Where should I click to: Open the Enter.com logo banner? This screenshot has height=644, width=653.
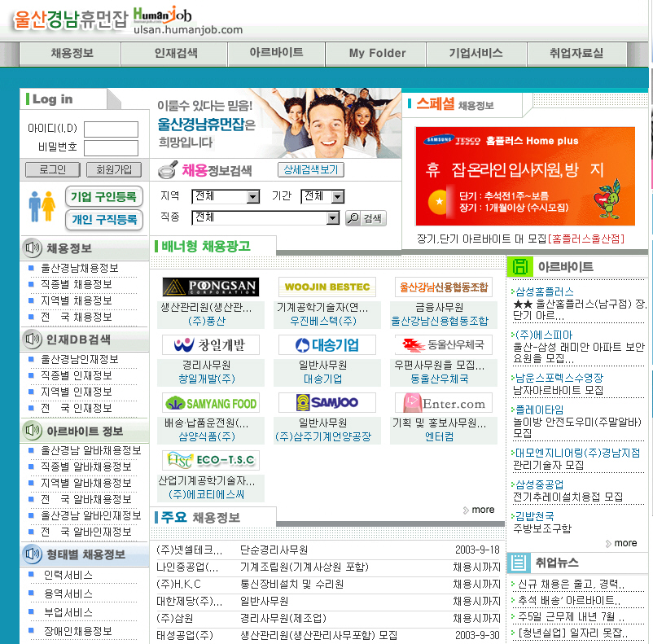click(x=444, y=403)
